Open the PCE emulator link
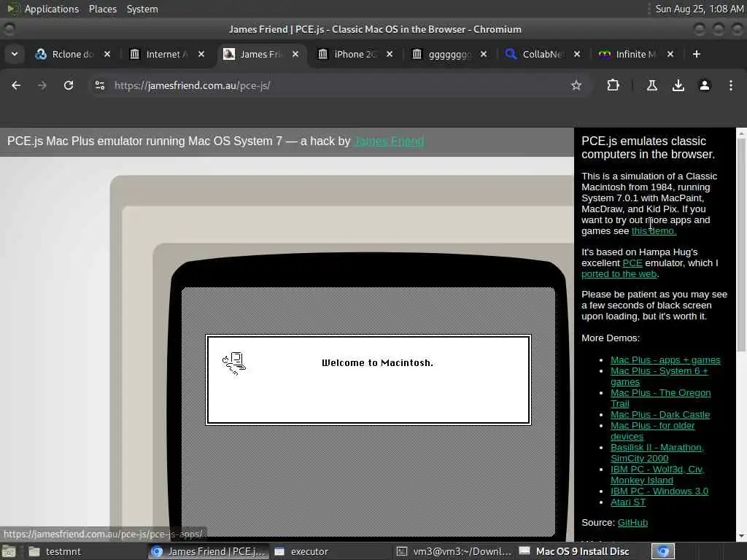The height and width of the screenshot is (560, 747). pyautogui.click(x=632, y=262)
